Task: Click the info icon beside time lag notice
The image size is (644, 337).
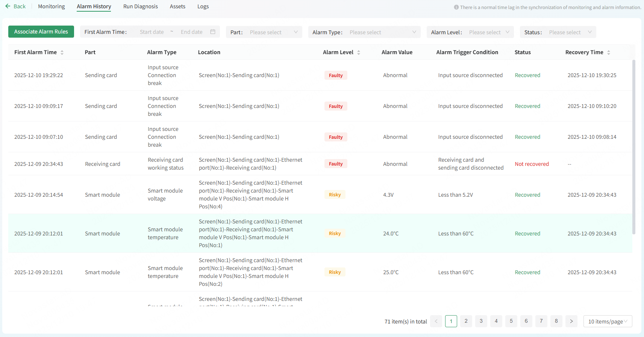Action: point(456,7)
